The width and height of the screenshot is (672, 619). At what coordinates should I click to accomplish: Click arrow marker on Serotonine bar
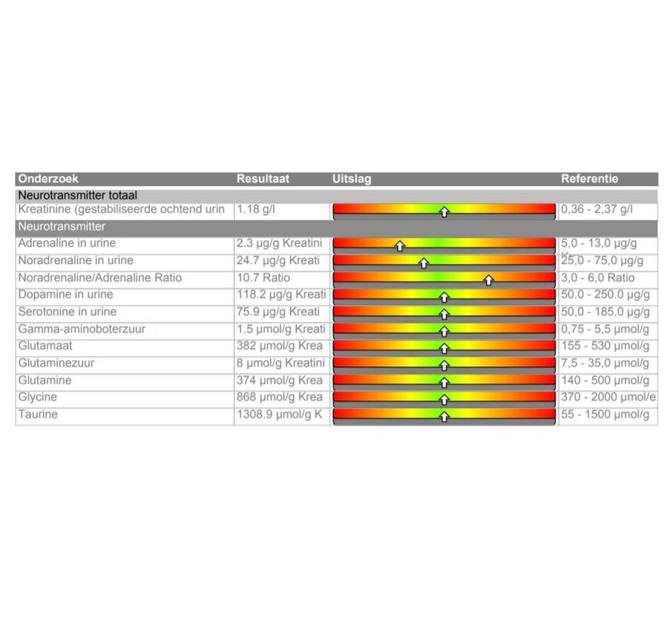(x=445, y=315)
